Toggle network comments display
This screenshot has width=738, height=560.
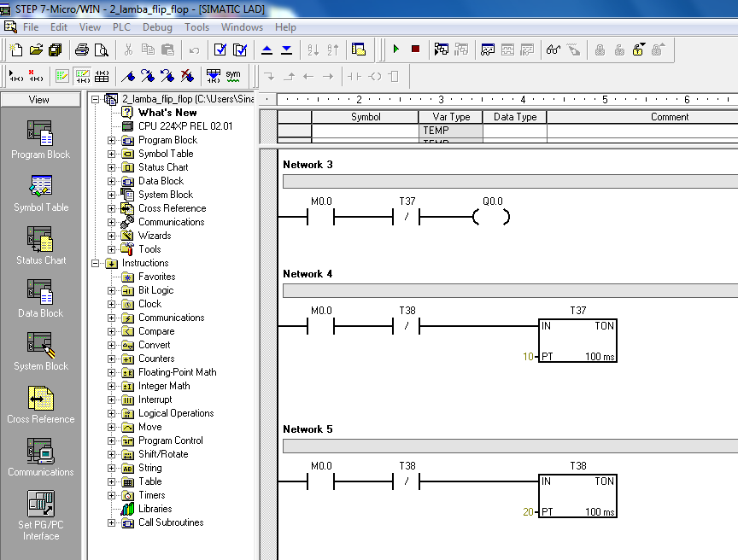(82, 76)
